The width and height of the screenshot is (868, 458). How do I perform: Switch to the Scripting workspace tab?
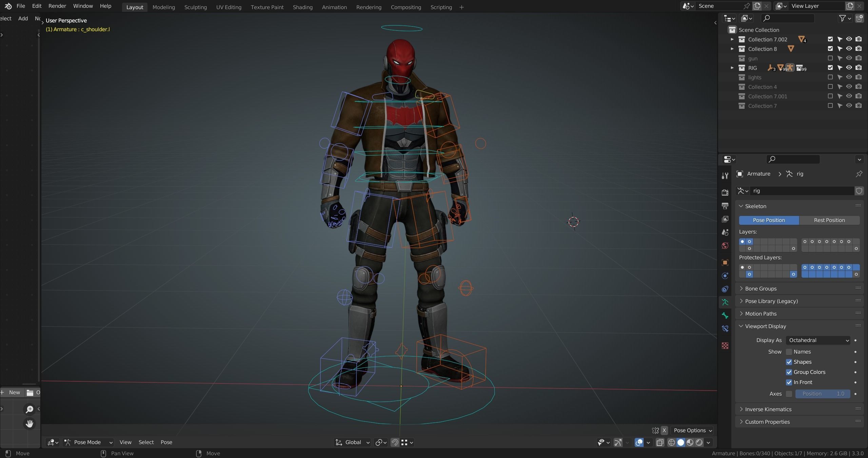(x=441, y=7)
